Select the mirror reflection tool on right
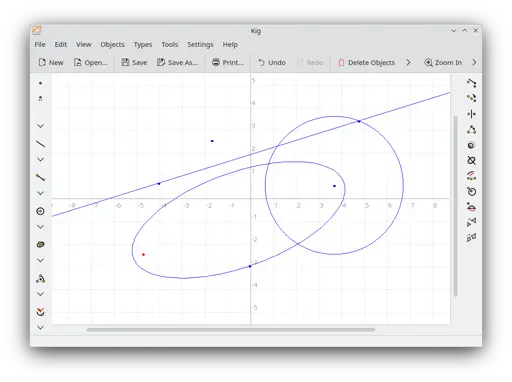This screenshot has height=382, width=512. pyautogui.click(x=471, y=222)
